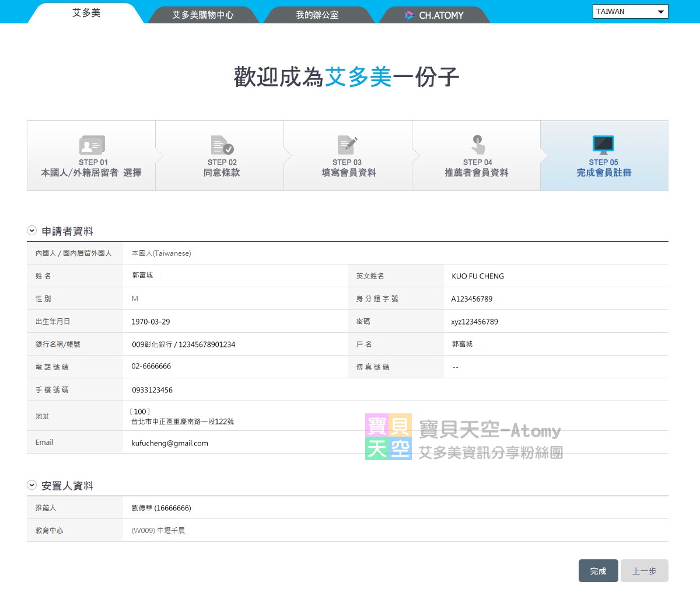Viewport: 700px width, 592px height.
Task: Select step label 完成會員註冊
Action: (604, 173)
